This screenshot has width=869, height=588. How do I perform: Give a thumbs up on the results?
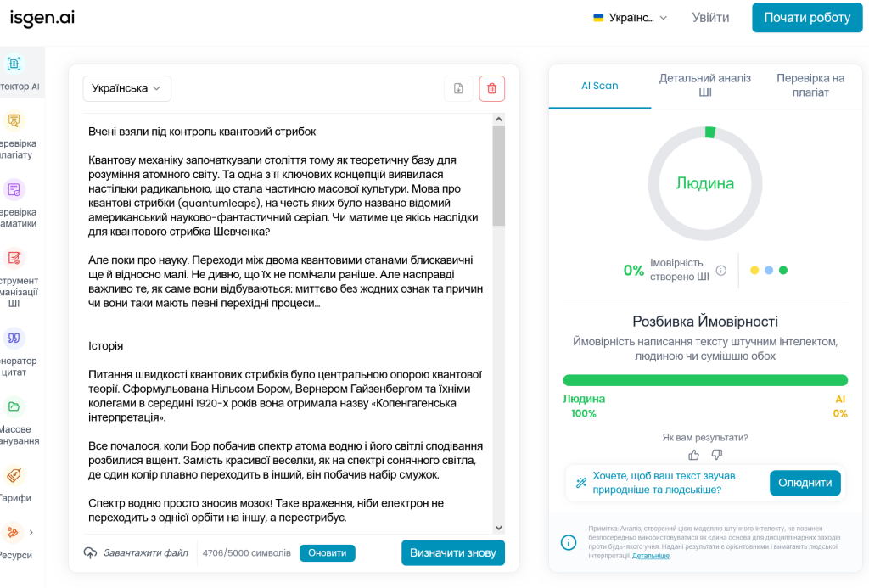(693, 455)
